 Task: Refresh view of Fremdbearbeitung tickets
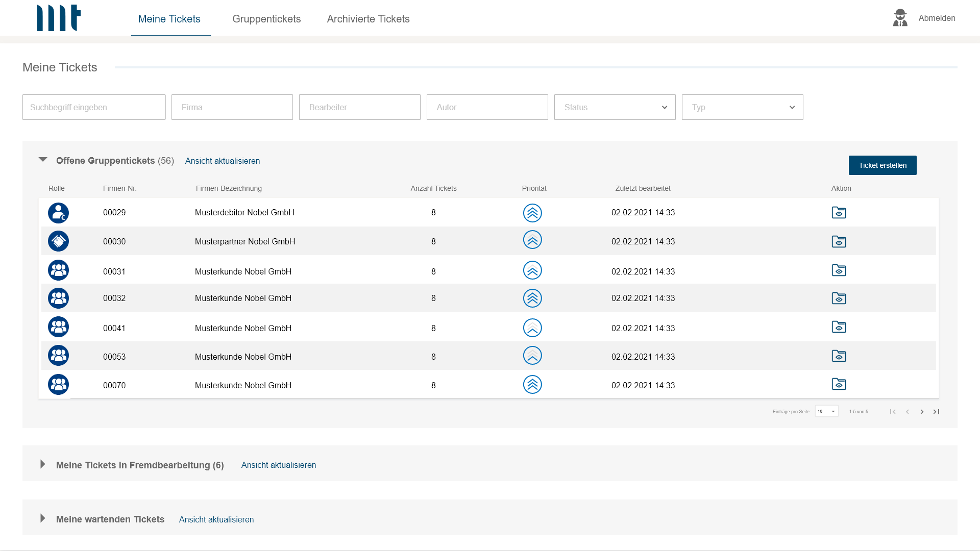point(279,465)
